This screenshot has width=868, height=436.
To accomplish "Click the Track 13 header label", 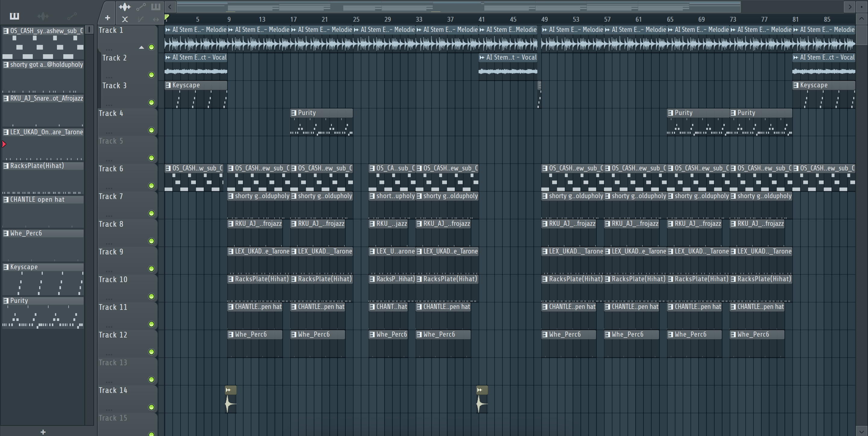I will (x=113, y=363).
